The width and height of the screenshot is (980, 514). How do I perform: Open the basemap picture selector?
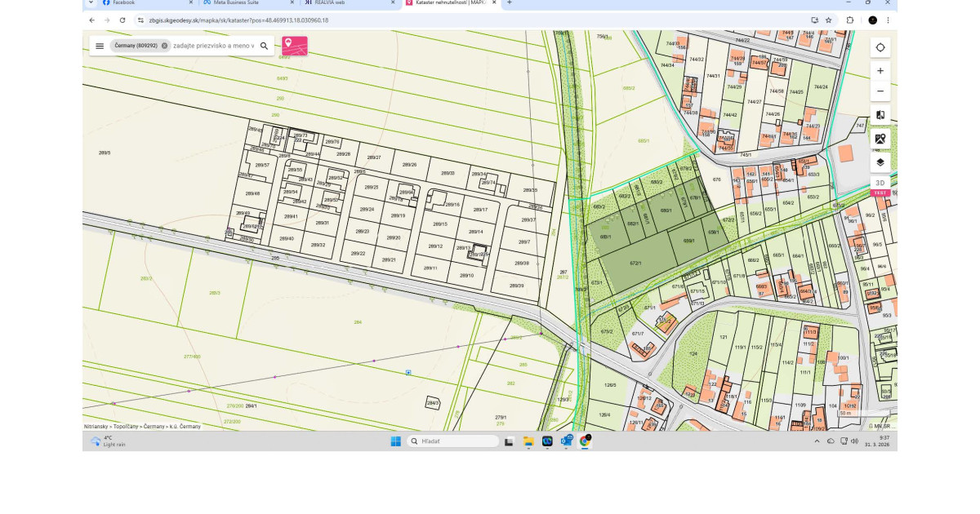[880, 139]
